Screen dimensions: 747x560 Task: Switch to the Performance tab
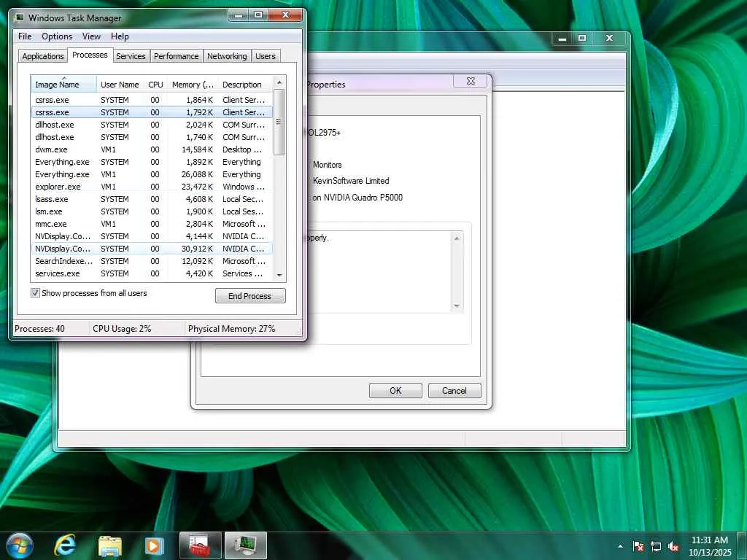pyautogui.click(x=176, y=56)
